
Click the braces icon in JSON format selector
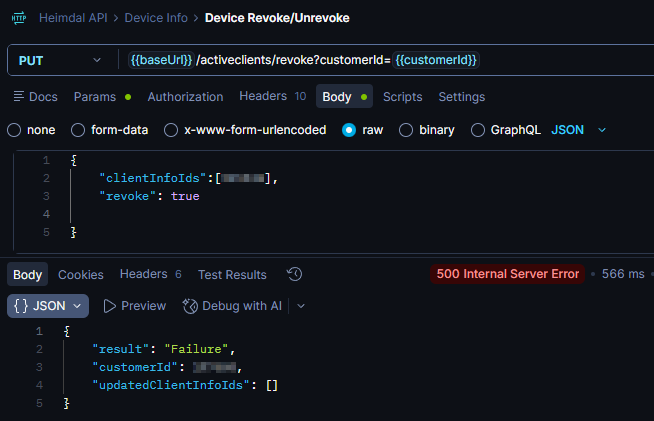tap(21, 306)
